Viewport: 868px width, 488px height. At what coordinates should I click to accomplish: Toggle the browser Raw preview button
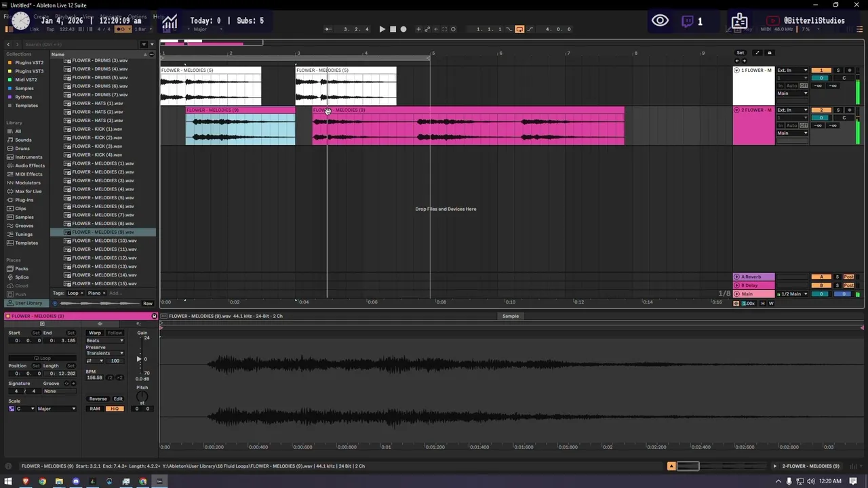[148, 303]
